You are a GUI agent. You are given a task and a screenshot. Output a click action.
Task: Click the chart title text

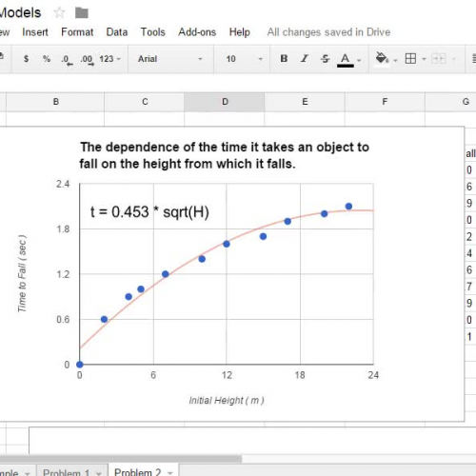pyautogui.click(x=225, y=155)
